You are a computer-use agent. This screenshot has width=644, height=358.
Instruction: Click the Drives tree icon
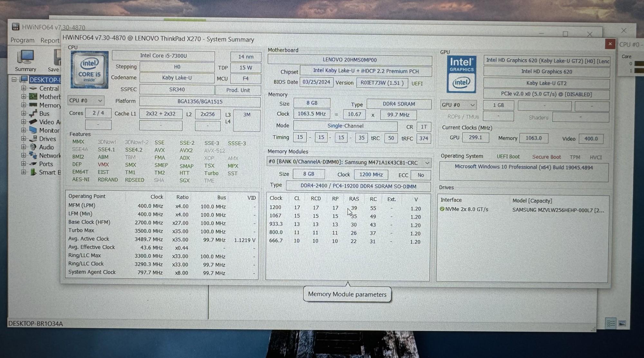(33, 139)
